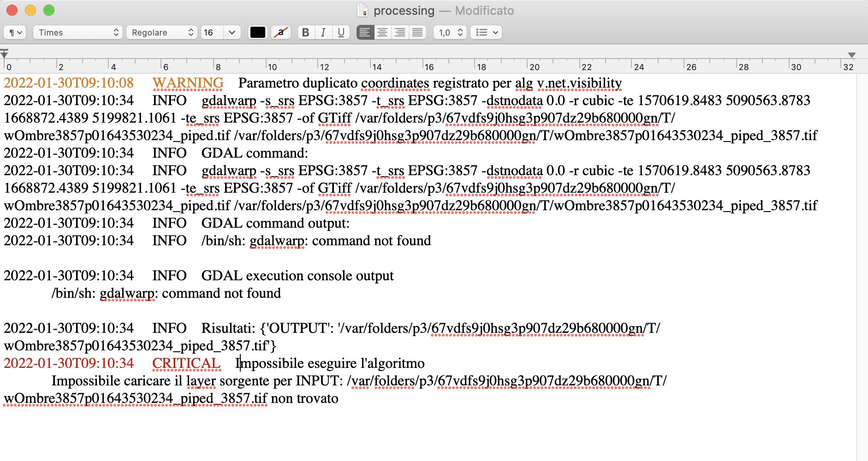Justify the paragraph alignment
Screen dimensions: 868x461
(x=417, y=32)
